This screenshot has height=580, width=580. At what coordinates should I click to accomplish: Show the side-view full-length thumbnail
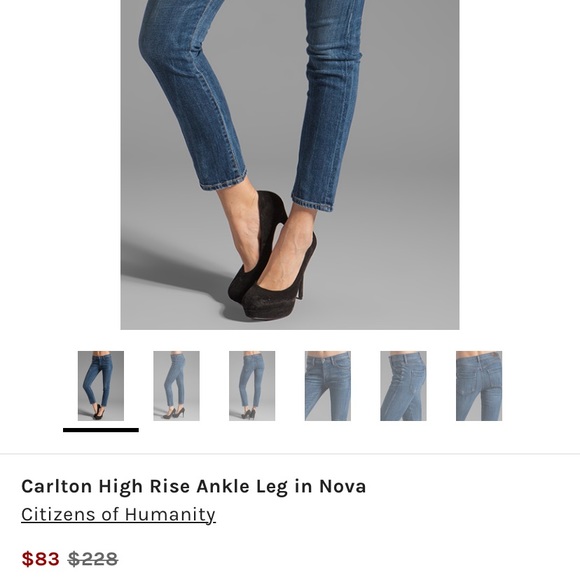pos(176,385)
